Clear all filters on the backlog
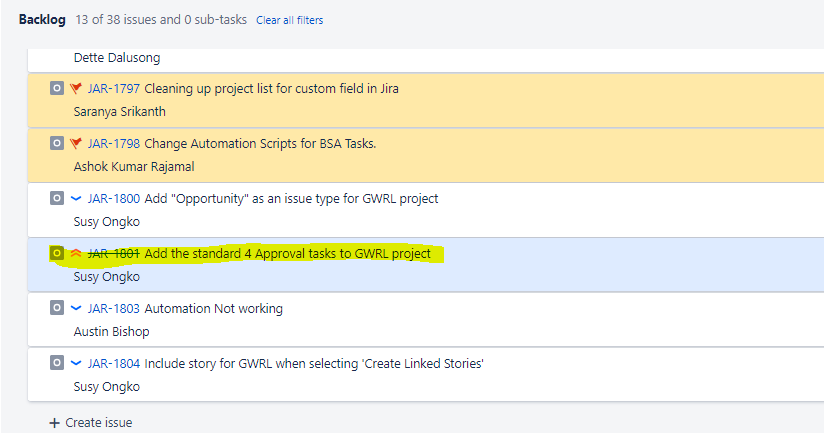The height and width of the screenshot is (433, 824). click(x=289, y=20)
